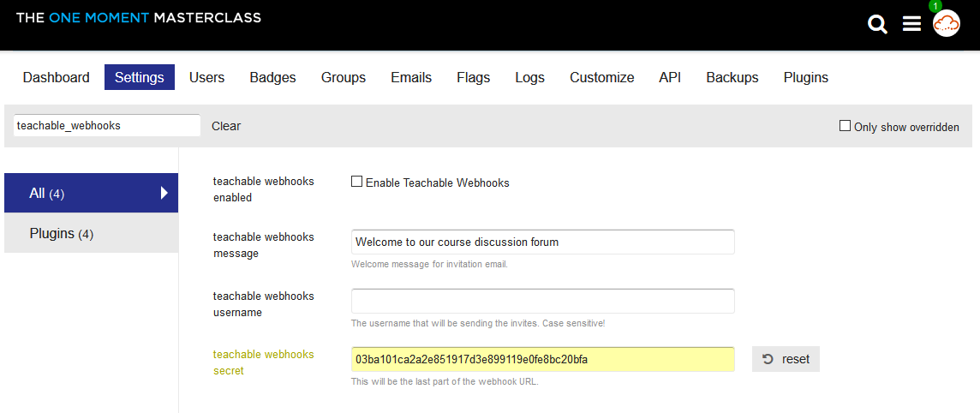Open the search magnifier icon

877,24
